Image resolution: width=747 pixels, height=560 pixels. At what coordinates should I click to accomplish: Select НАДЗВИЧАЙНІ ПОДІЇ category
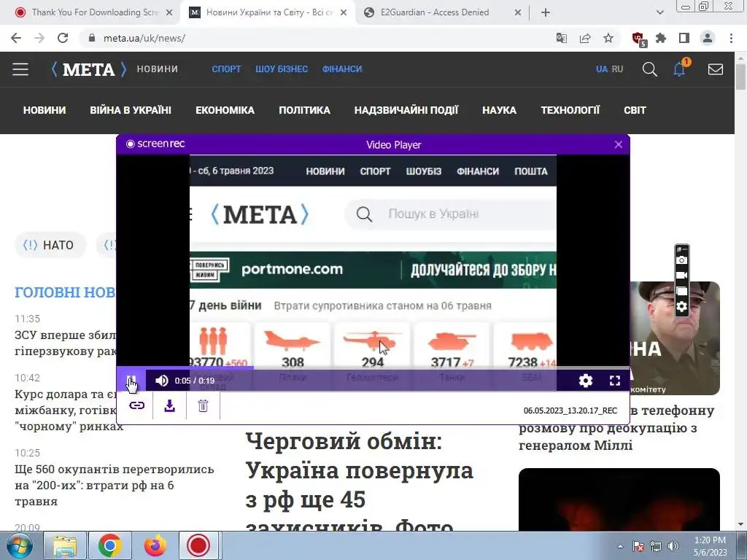click(x=406, y=110)
